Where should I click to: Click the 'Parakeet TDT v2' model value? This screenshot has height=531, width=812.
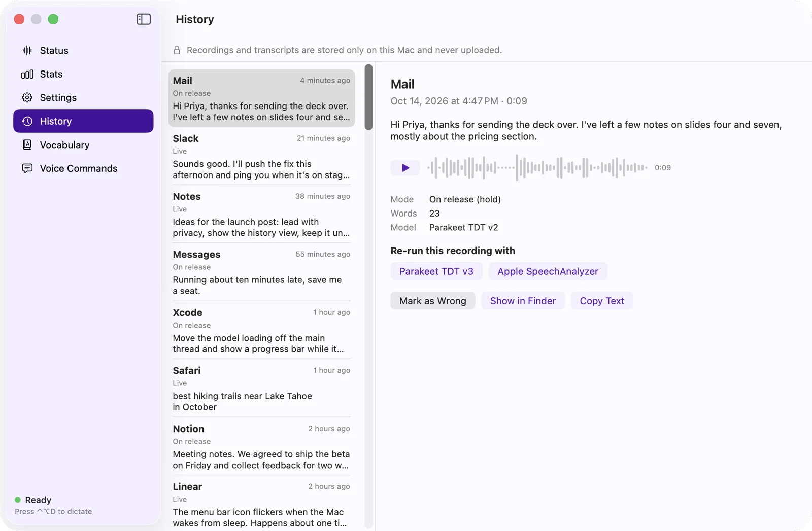point(463,227)
